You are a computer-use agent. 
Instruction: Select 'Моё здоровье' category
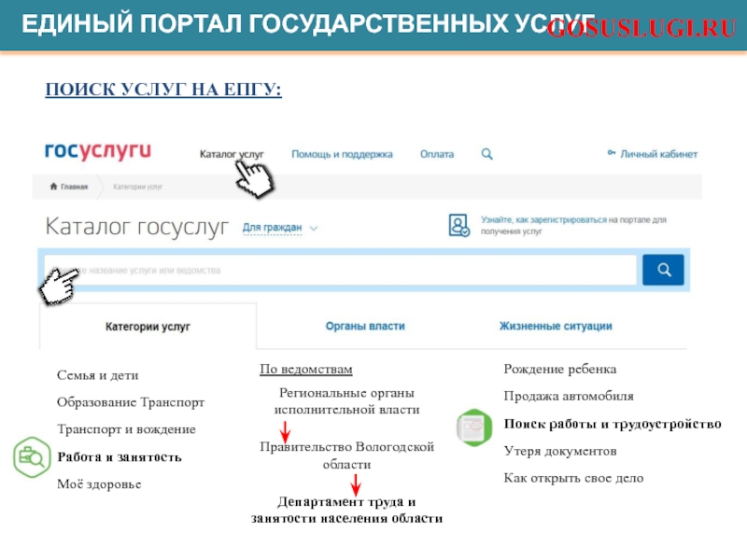click(99, 484)
